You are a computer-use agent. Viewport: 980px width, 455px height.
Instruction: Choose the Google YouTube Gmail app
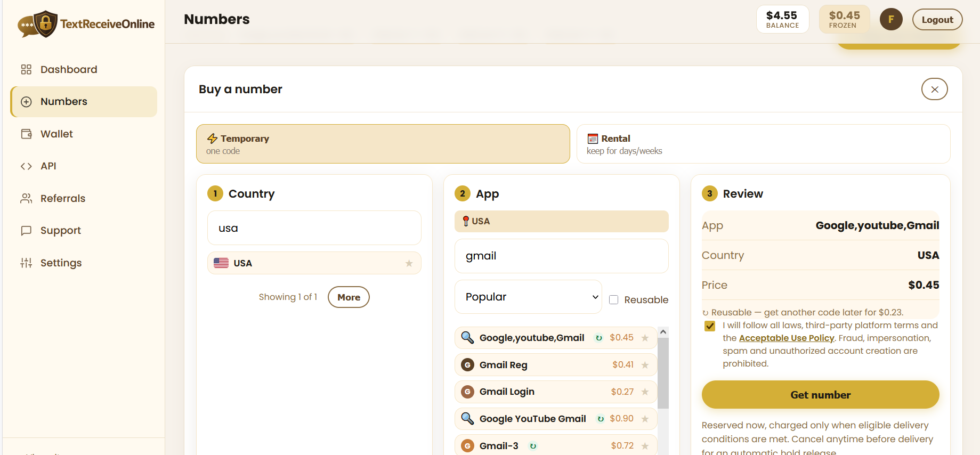tap(556, 419)
